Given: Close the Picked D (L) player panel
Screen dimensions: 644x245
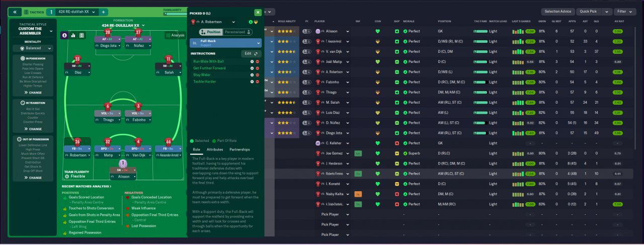Looking at the screenshot, I should tap(258, 12).
